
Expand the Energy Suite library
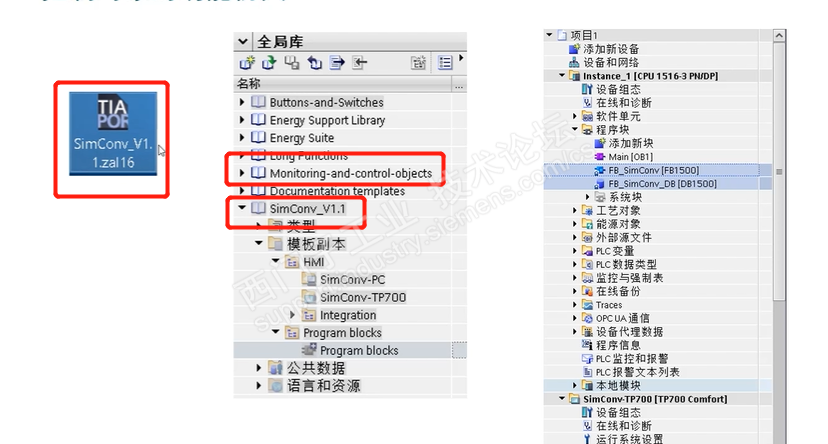[x=242, y=137]
